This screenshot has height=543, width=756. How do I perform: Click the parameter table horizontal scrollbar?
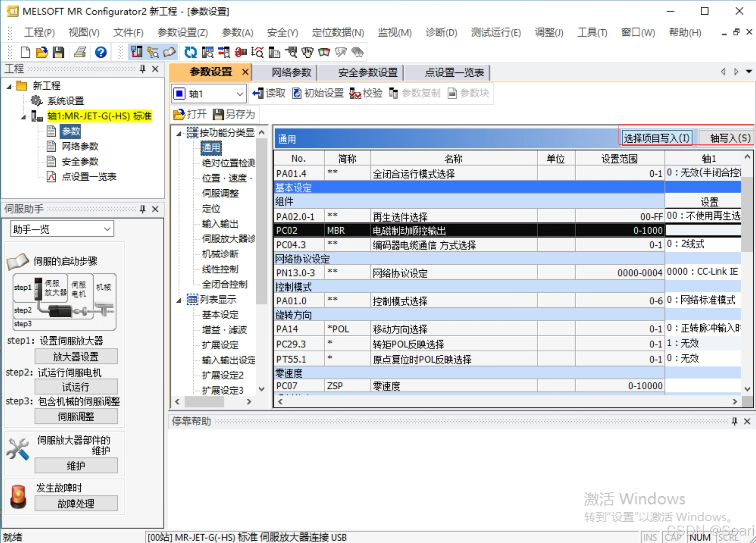507,402
